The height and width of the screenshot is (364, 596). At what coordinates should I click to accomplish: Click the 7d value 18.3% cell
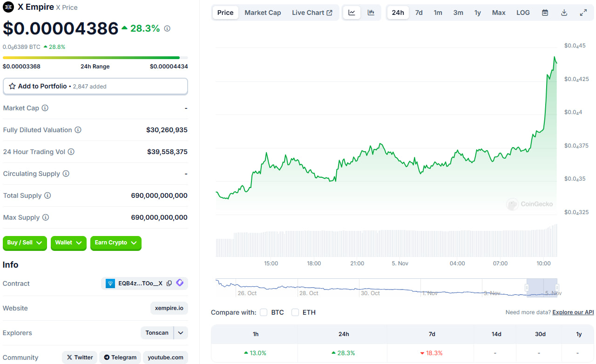tap(432, 353)
